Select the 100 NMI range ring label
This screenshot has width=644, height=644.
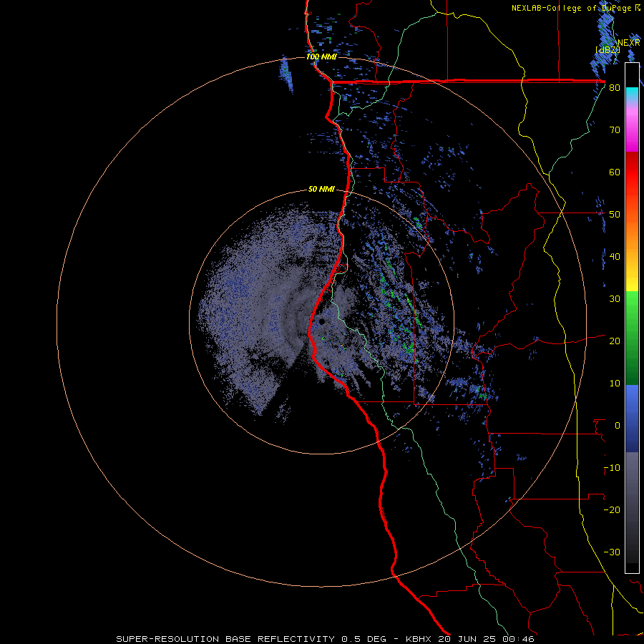[321, 57]
